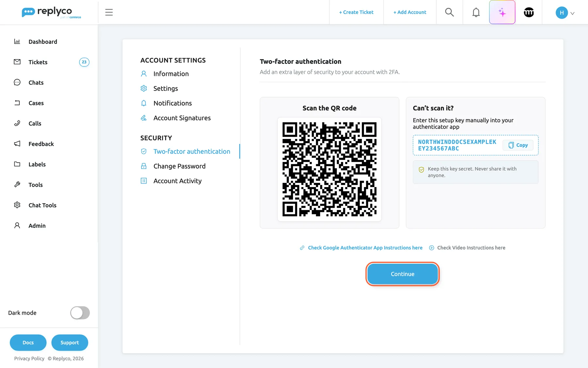This screenshot has width=588, height=368.
Task: Click the shield icon beside Keep this key secret
Action: pos(421,169)
